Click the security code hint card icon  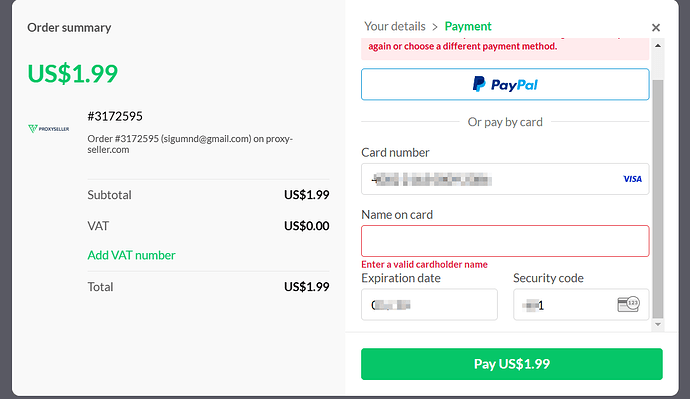pos(628,304)
